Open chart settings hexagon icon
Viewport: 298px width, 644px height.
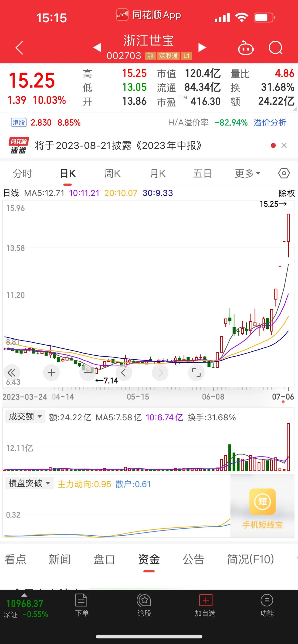point(284,173)
